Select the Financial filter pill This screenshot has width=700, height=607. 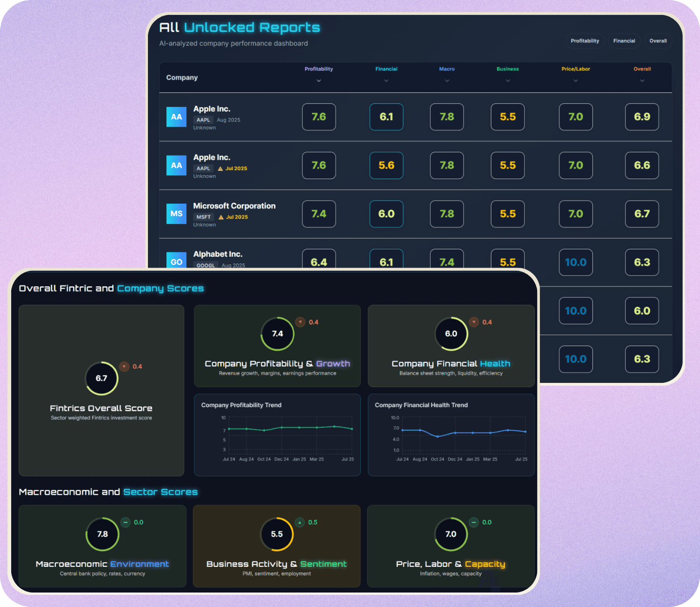point(624,41)
